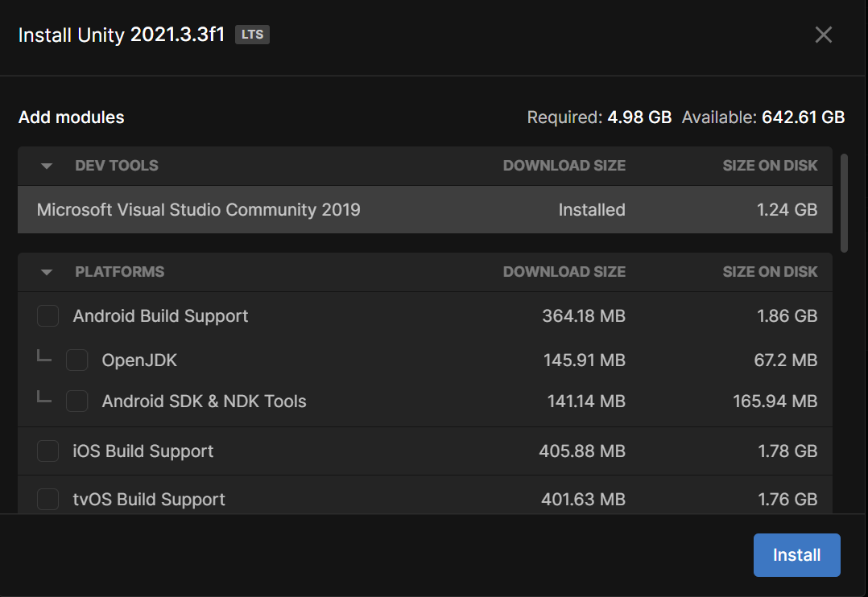Check Android SDK & NDK Tools
Viewport: 868px width, 597px height.
click(x=76, y=401)
